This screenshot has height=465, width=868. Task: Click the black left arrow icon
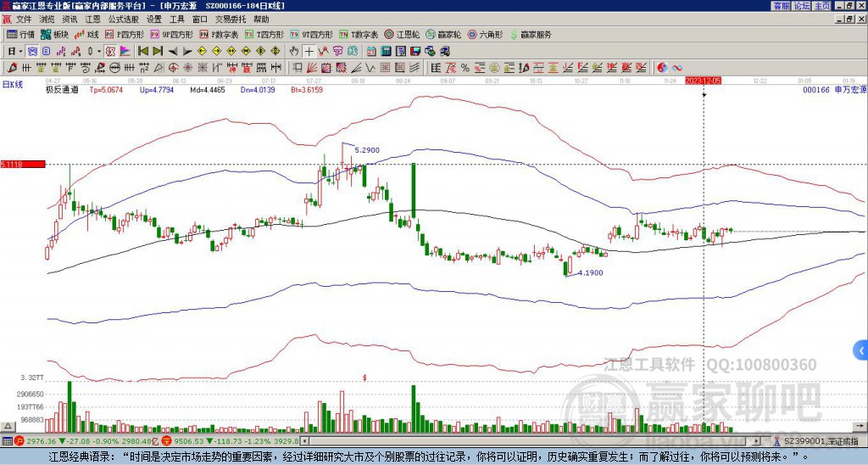coord(173,51)
